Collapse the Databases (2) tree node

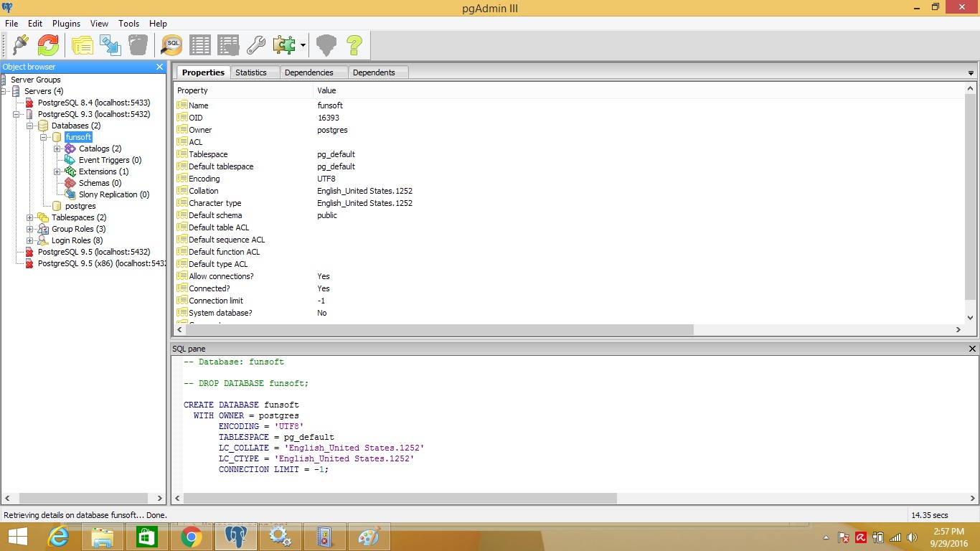30,126
